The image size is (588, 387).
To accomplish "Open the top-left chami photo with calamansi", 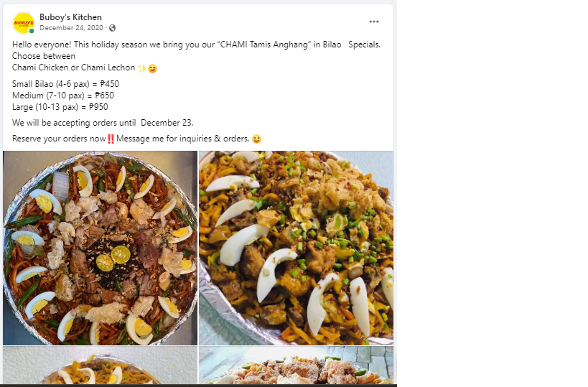I will (100, 248).
